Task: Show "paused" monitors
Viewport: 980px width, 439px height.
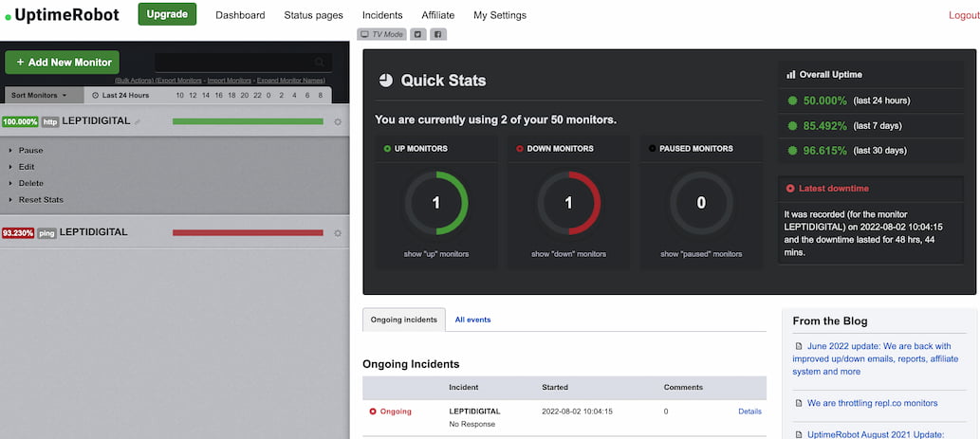Action: click(701, 254)
